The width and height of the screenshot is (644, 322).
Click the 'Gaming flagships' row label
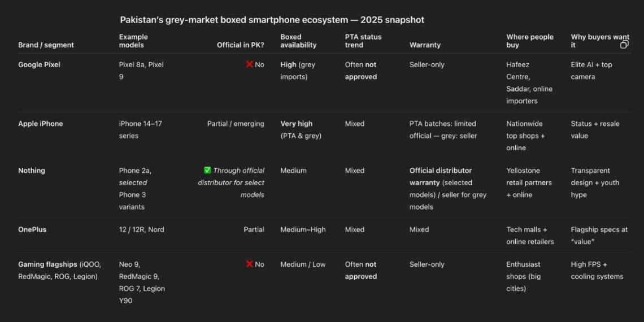click(48, 264)
